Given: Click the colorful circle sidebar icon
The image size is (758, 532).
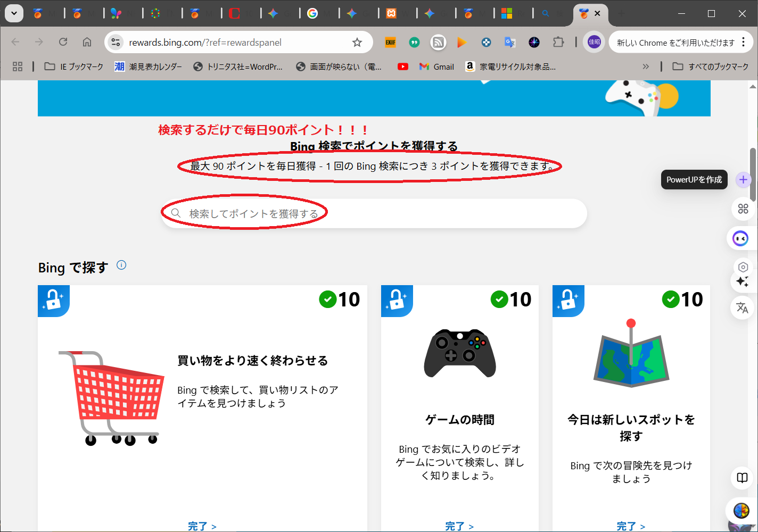Looking at the screenshot, I should (741, 511).
